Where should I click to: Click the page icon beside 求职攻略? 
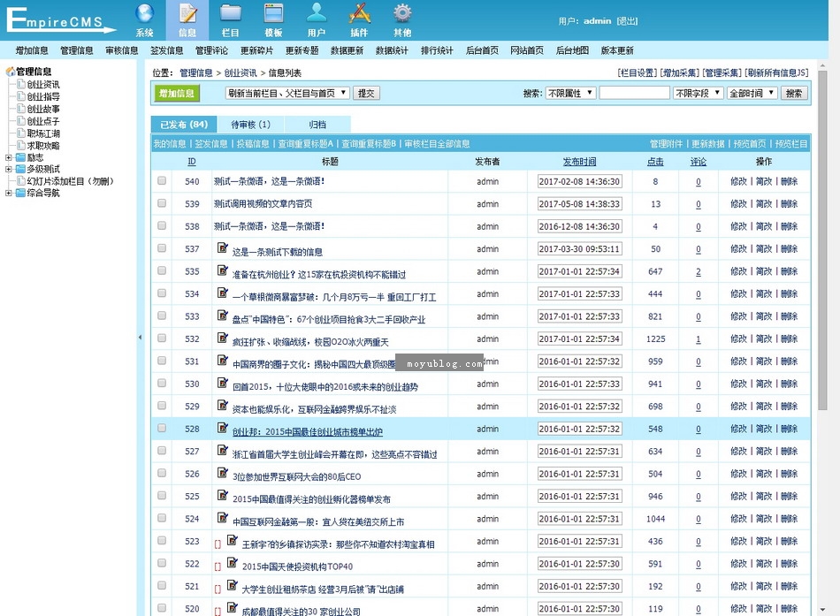click(x=21, y=145)
